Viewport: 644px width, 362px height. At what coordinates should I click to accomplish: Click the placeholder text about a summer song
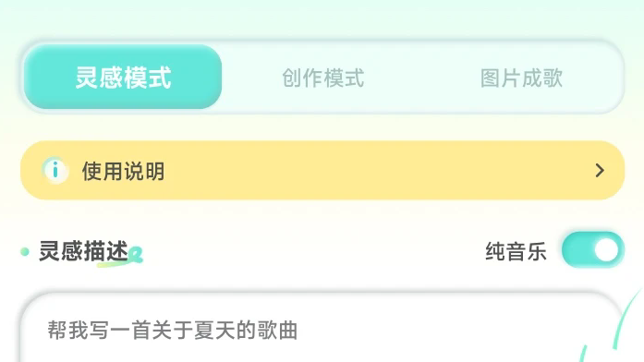click(x=173, y=330)
